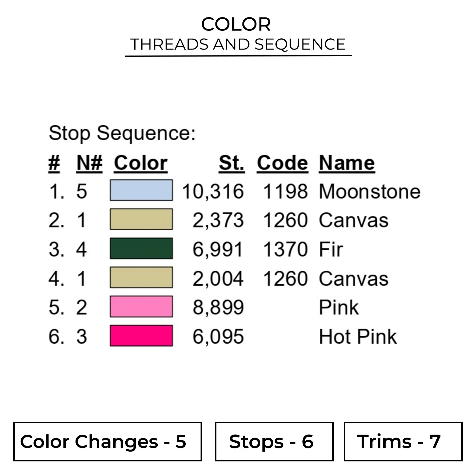Click the underlined Color column header
The height and width of the screenshot is (476, 476).
141,163
